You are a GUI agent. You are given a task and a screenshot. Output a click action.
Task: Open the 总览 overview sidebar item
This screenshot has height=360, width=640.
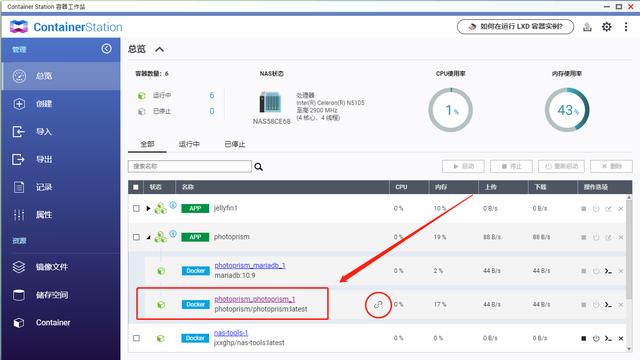pos(61,76)
